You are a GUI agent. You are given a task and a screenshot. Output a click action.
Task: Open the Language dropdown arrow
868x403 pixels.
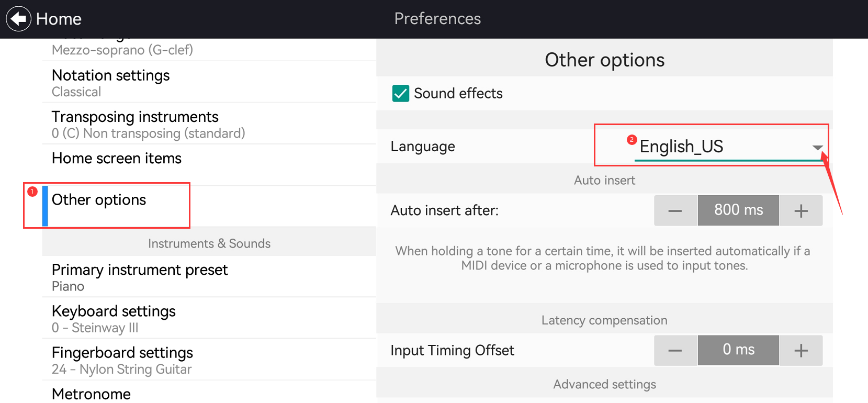coord(817,147)
